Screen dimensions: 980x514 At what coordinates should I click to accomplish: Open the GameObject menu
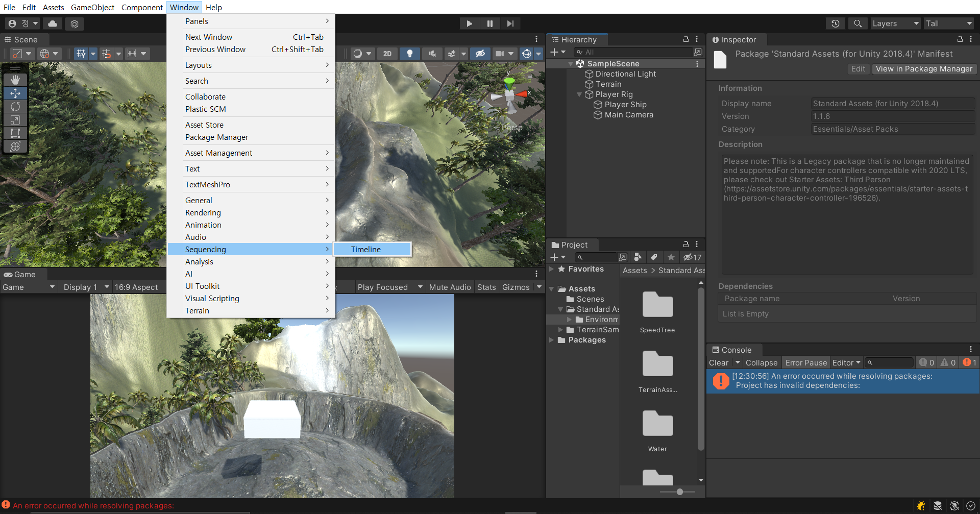point(92,7)
